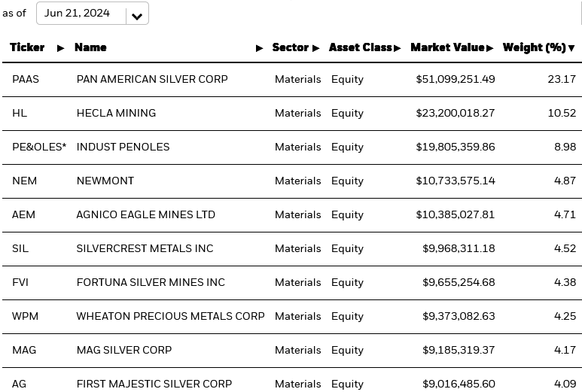Click the MAG SILVER CORP name
The width and height of the screenshot is (582, 392).
tap(123, 350)
